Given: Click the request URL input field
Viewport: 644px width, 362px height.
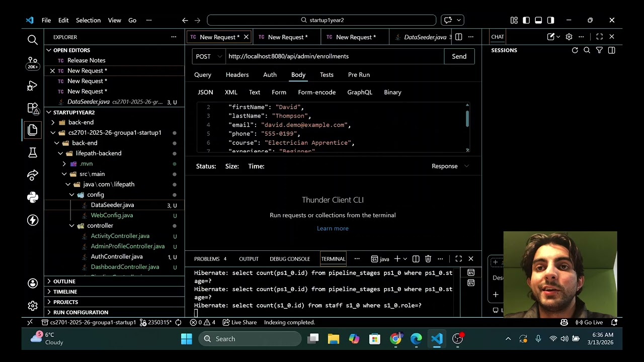Looking at the screenshot, I should click(335, 56).
